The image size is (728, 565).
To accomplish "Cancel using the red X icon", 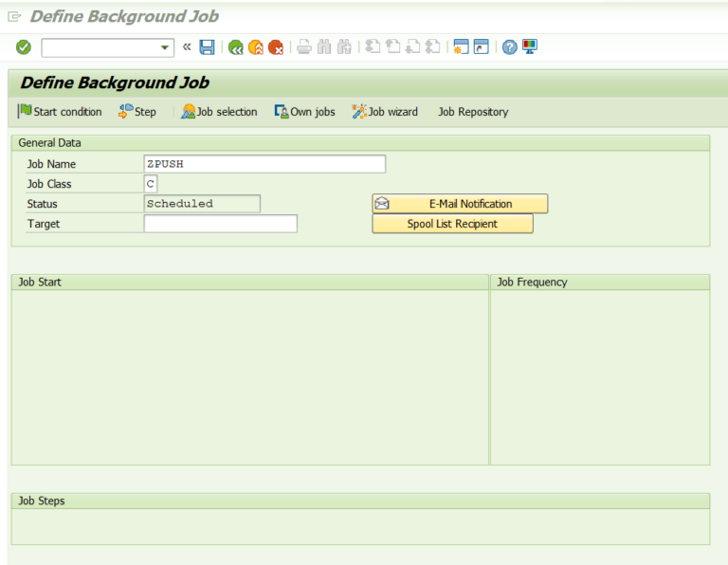I will (276, 46).
